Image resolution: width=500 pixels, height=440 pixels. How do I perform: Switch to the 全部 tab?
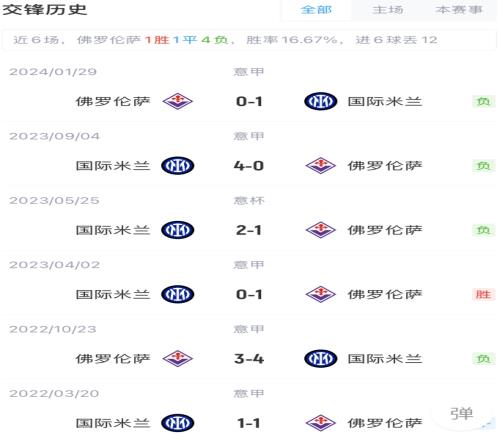pyautogui.click(x=316, y=10)
